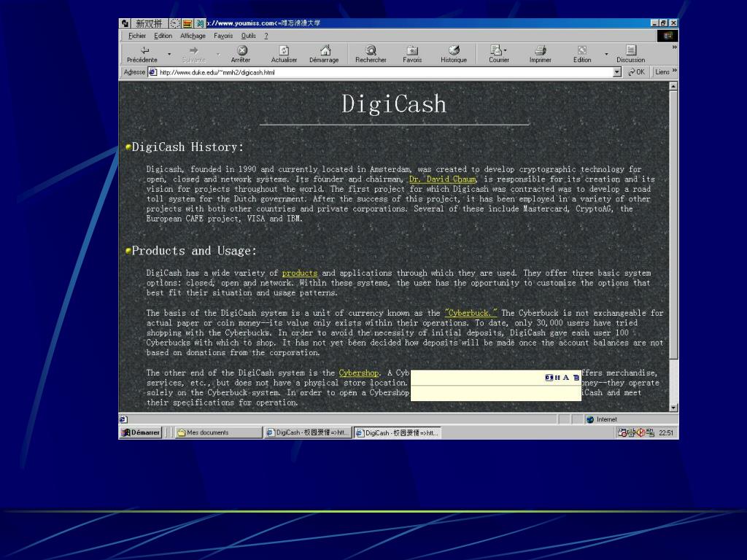The image size is (747, 560).
Task: Click the page icon in the address bar
Action: coord(152,72)
